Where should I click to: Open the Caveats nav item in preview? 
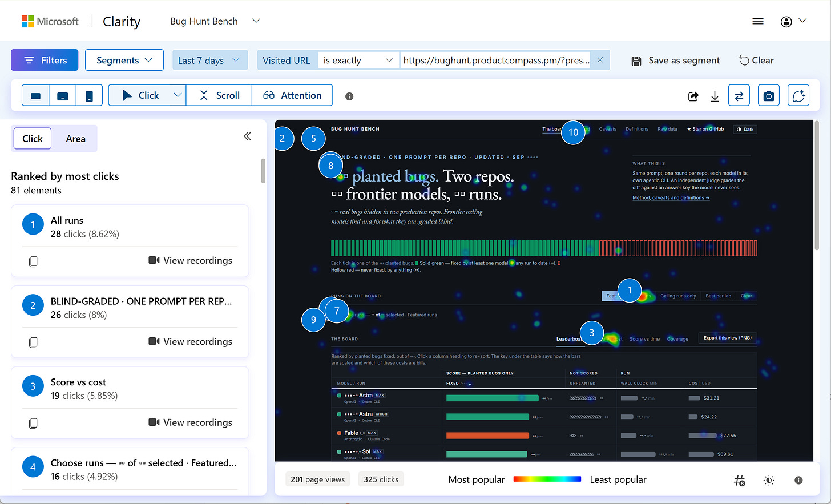(x=608, y=129)
